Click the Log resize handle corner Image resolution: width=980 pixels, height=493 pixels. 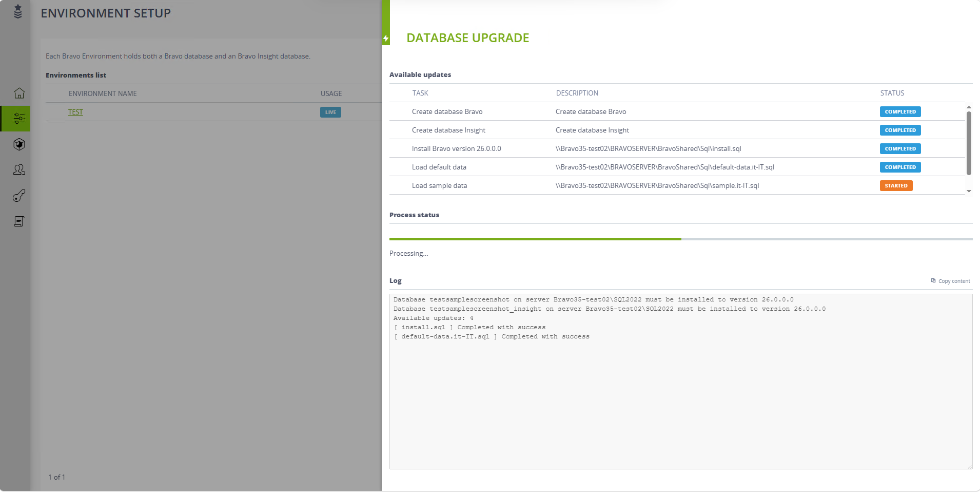click(x=970, y=466)
